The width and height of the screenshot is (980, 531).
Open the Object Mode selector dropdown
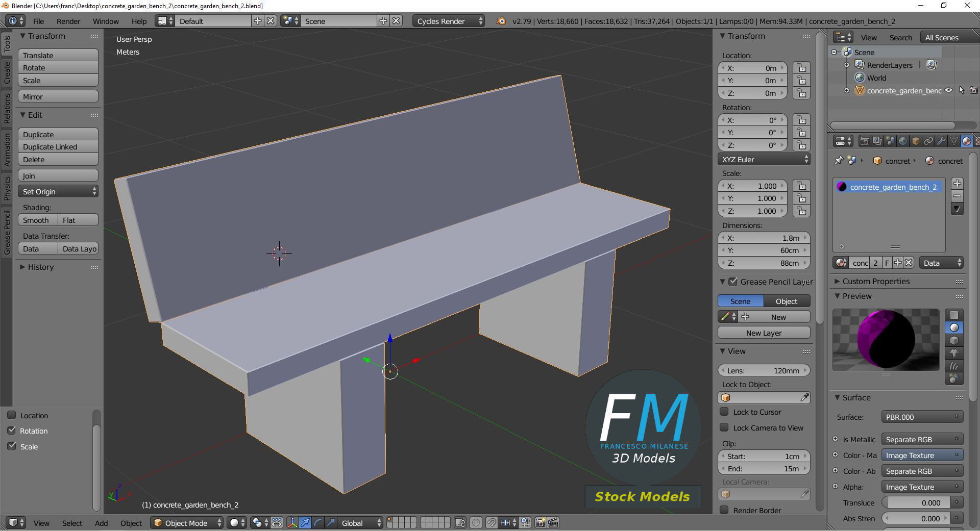pyautogui.click(x=187, y=523)
